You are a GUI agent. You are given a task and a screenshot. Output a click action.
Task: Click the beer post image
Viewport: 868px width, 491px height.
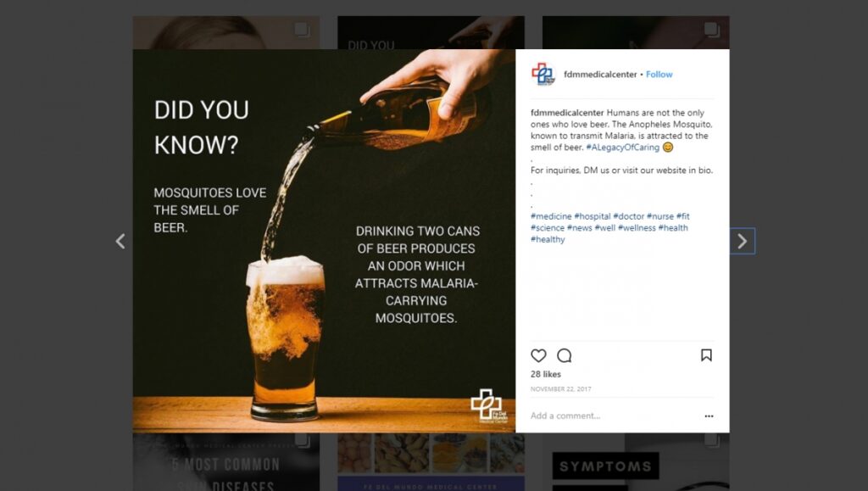(x=324, y=241)
